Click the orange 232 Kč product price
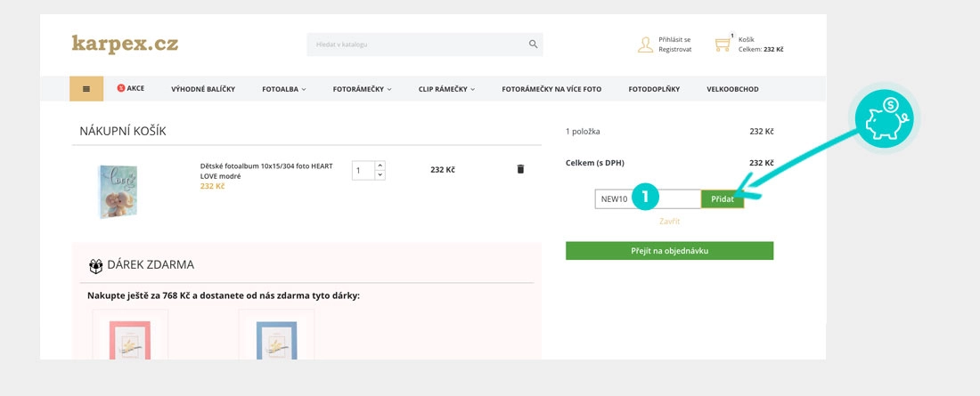The image size is (980, 396). tap(213, 186)
